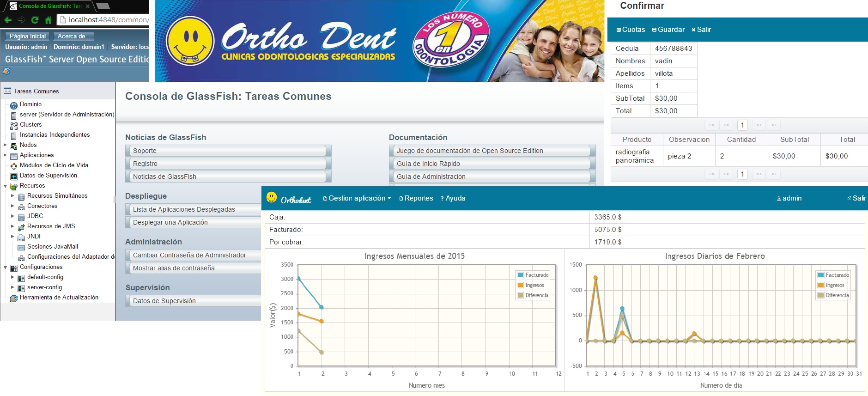Click last-page icon above product table
This screenshot has height=396, width=868.
pyautogui.click(x=774, y=125)
